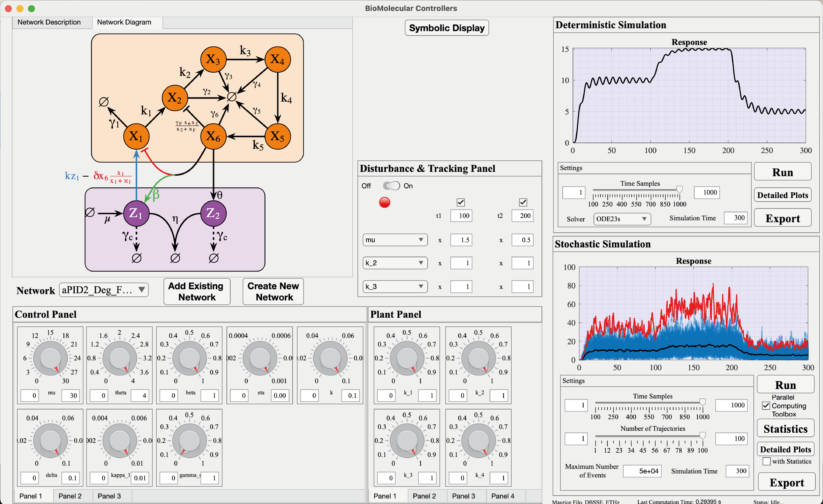Click the beta knob dial
Image resolution: width=823 pixels, height=504 pixels.
pyautogui.click(x=189, y=358)
